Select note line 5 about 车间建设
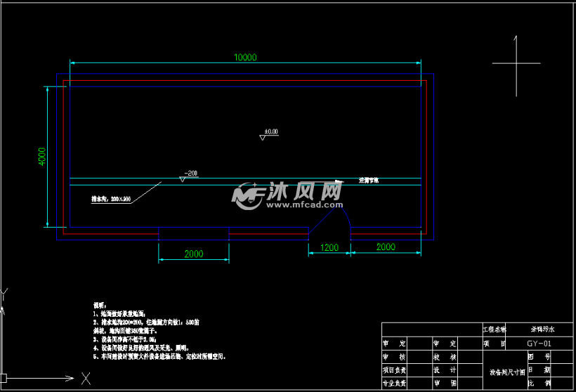Image resolution: width=576 pixels, height=392 pixels. pyautogui.click(x=159, y=356)
